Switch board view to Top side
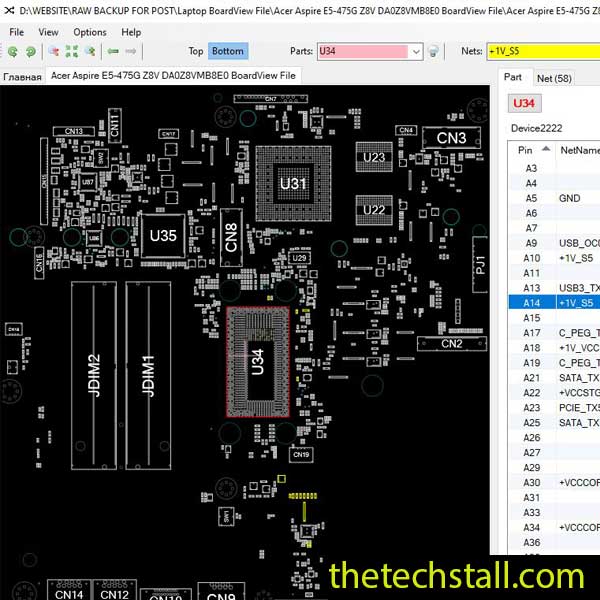The image size is (600, 600). coord(196,51)
